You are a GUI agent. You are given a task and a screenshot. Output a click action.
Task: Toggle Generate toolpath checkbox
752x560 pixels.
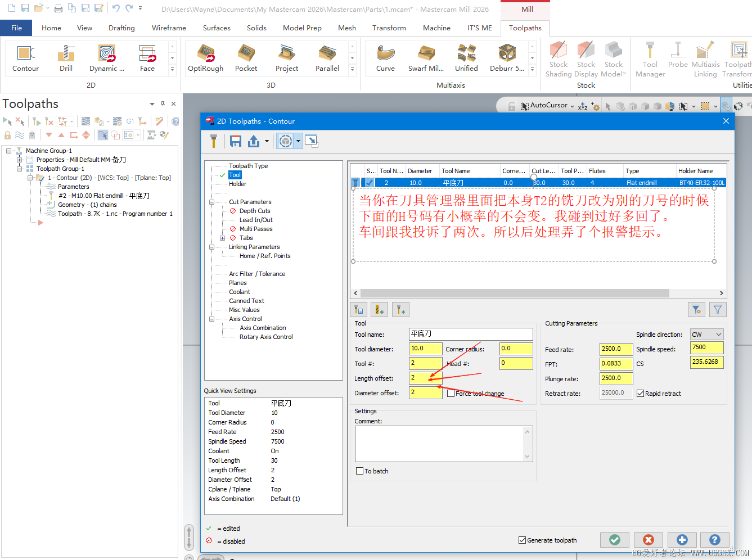click(x=522, y=540)
